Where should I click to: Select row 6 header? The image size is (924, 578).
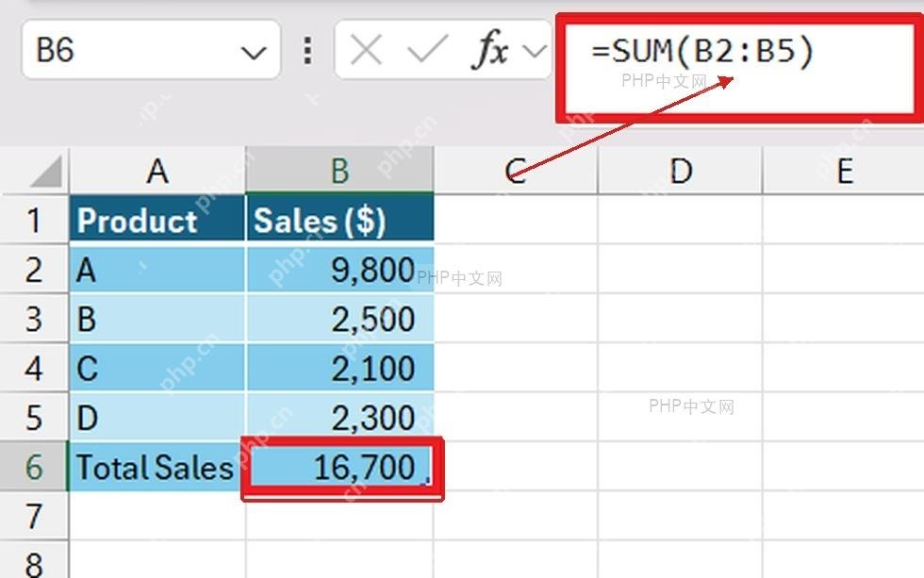[34, 467]
